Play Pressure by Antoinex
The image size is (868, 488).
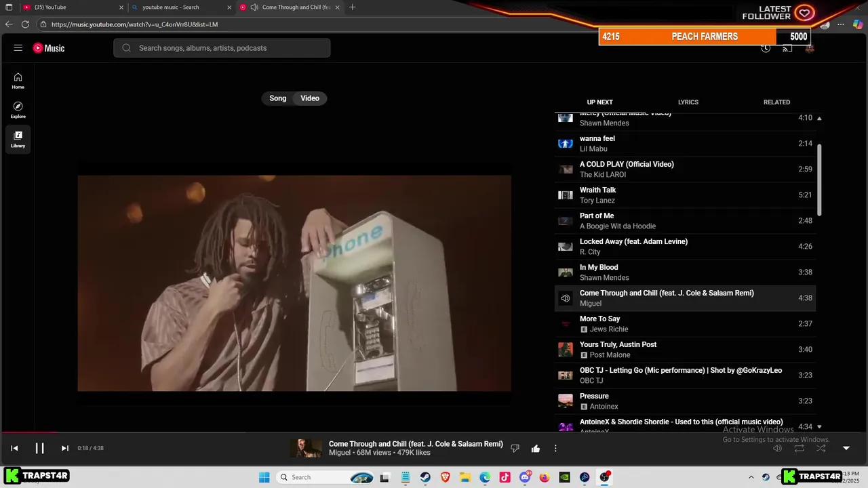pos(685,401)
